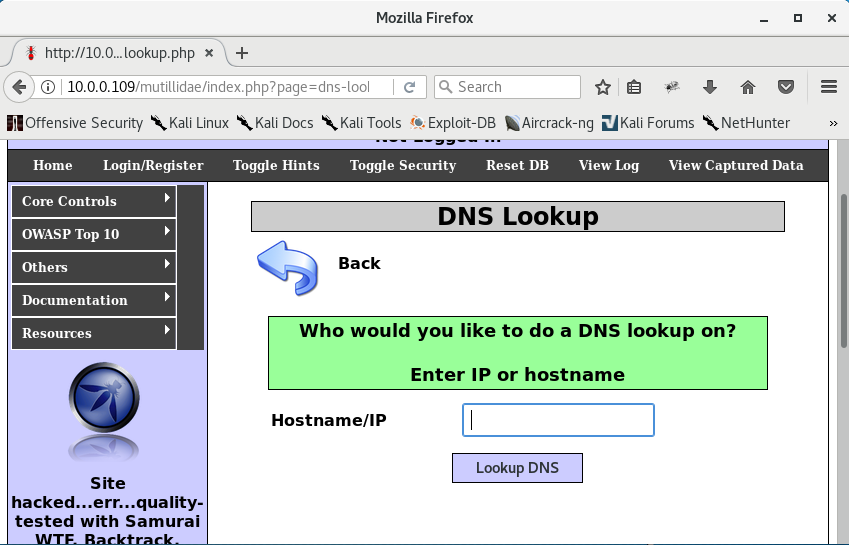849x545 pixels.
Task: Click Reset DB in the menu
Action: click(517, 166)
